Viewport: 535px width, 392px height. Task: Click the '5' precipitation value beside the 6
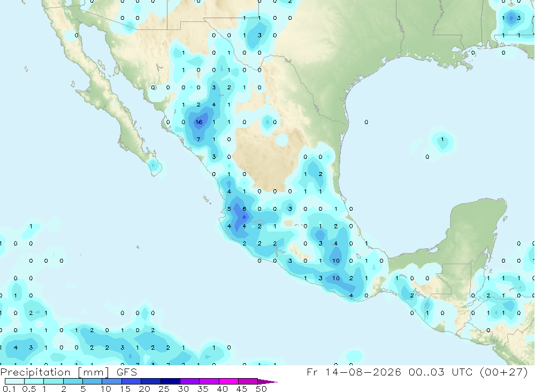point(230,209)
